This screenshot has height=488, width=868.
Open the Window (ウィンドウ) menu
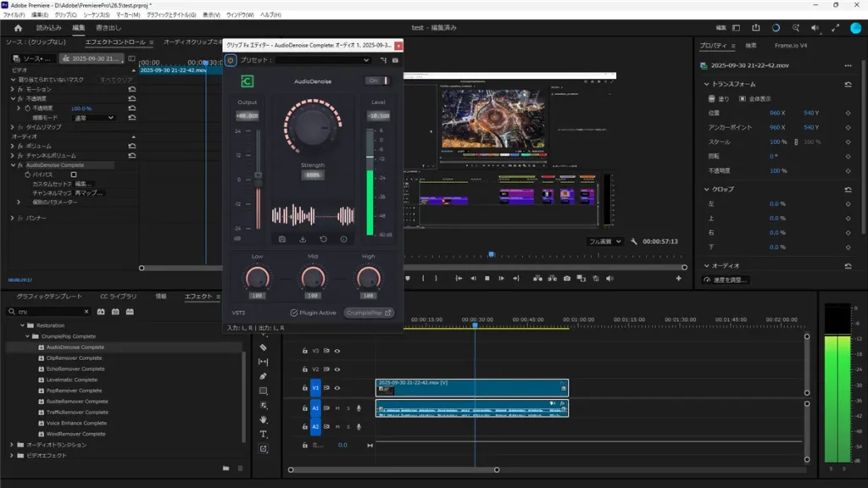(240, 15)
